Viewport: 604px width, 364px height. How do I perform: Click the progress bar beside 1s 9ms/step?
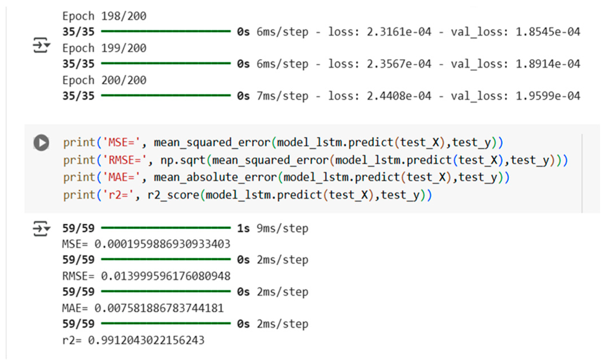pyautogui.click(x=166, y=228)
